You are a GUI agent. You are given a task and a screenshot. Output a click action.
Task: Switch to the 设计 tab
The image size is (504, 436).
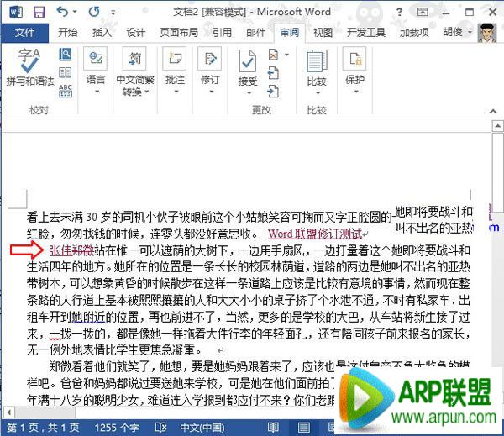tap(135, 33)
